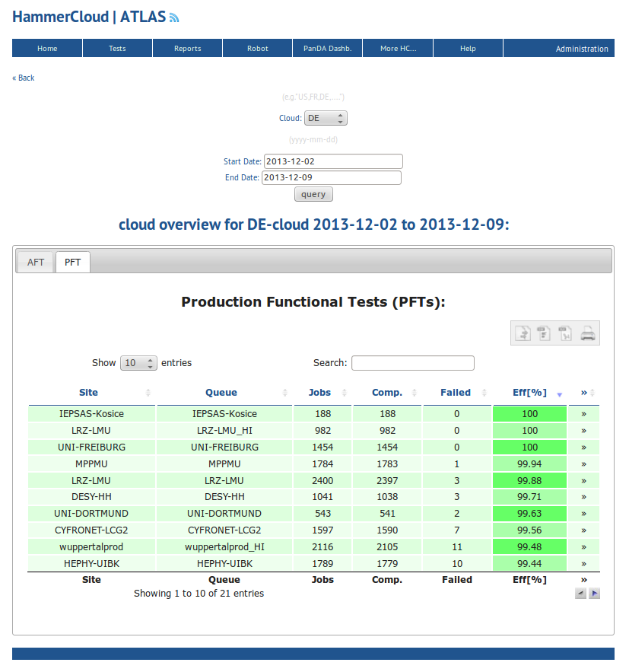
Task: Open details arrow for the MPPMU row
Action: coord(583,463)
